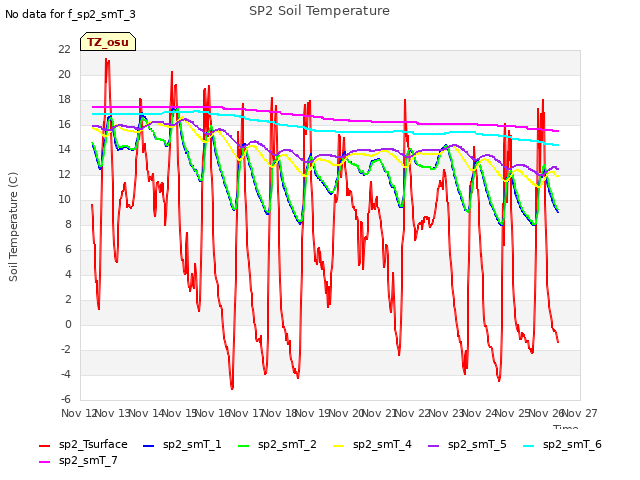Select the sp2_smT_1 legend label
Viewport: 640px width, 480px height.
tap(192, 444)
